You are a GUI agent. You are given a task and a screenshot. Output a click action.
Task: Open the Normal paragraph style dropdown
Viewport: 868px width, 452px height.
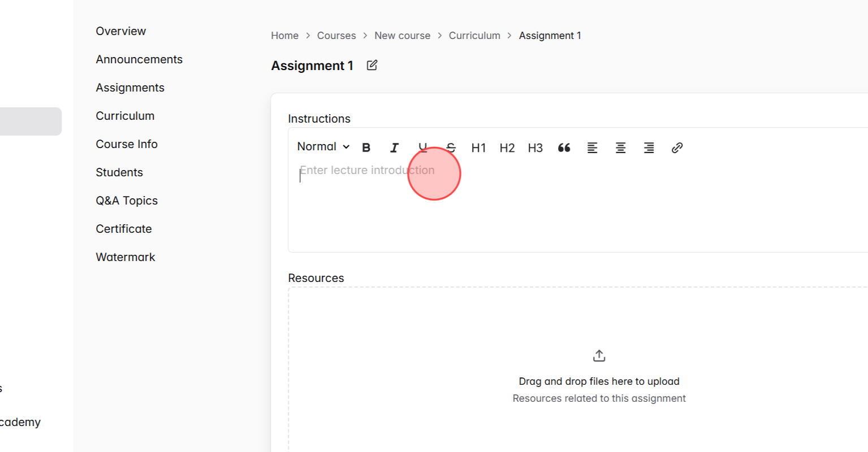[x=322, y=146]
